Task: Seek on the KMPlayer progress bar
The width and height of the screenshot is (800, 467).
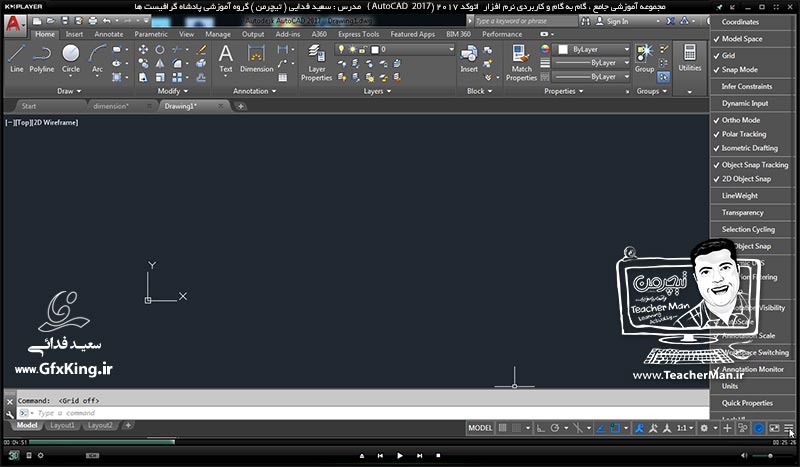Action: click(x=400, y=442)
